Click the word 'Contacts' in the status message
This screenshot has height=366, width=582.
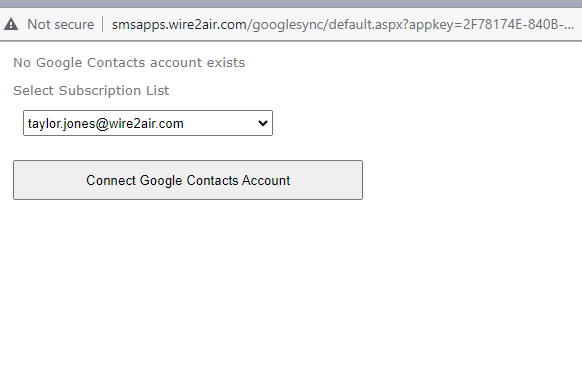116,63
